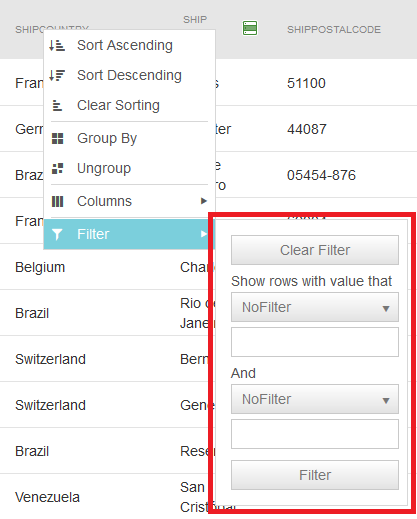Open the highlighted Filter submenu item
This screenshot has width=417, height=519.
coord(129,234)
